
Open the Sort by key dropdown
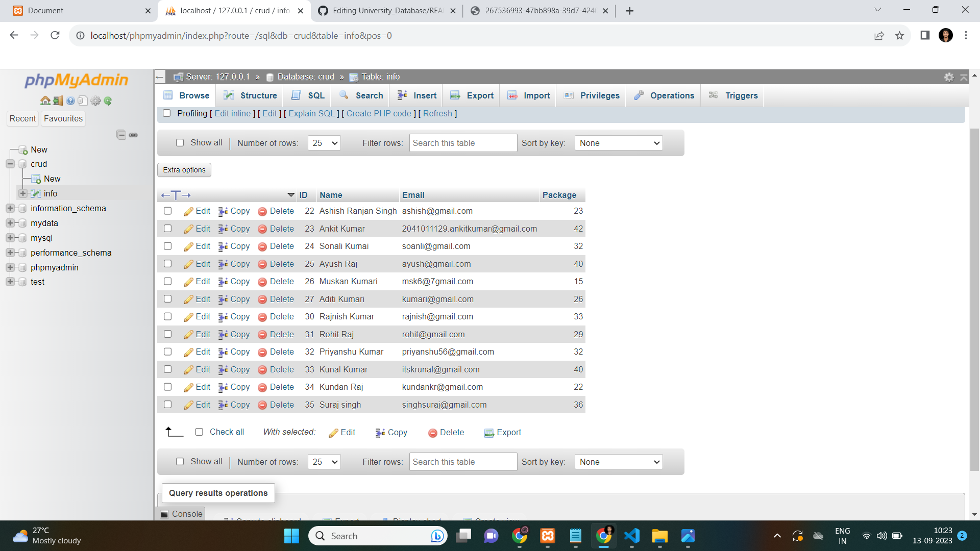point(618,143)
